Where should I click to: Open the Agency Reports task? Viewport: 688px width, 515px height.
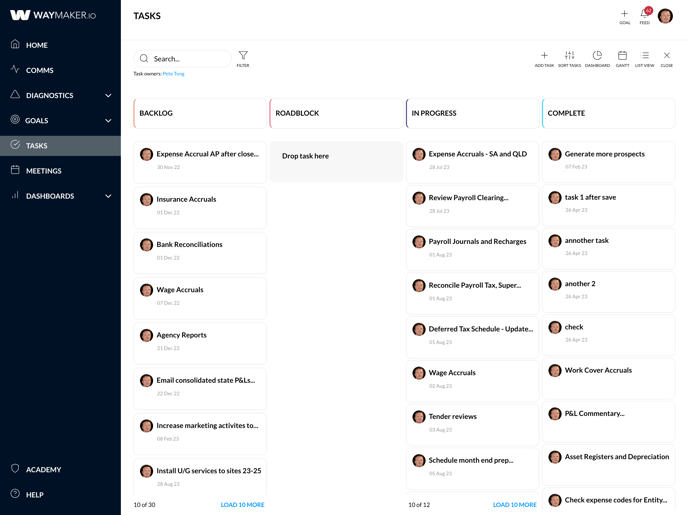click(x=200, y=343)
